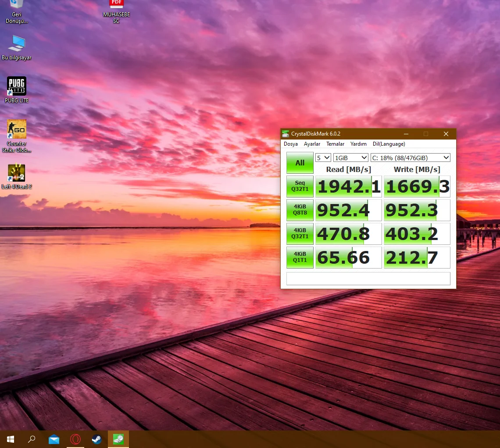Launch PUBG LITE shortcut

(17, 90)
